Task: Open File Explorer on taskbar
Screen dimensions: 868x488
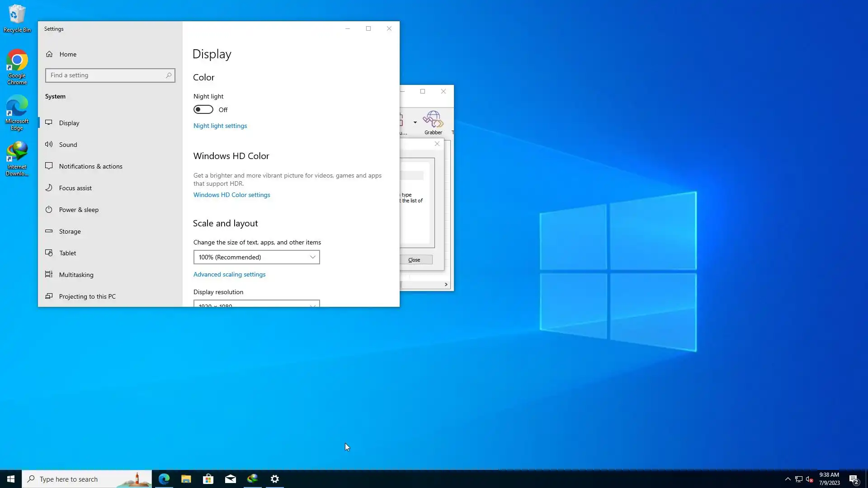Action: click(186, 479)
